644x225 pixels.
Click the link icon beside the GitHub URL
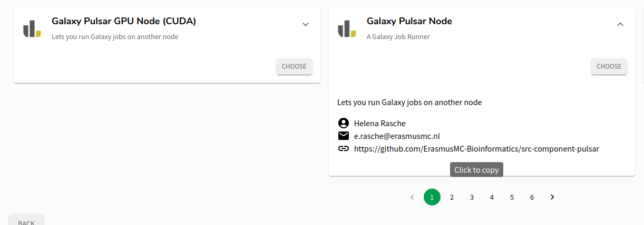344,148
